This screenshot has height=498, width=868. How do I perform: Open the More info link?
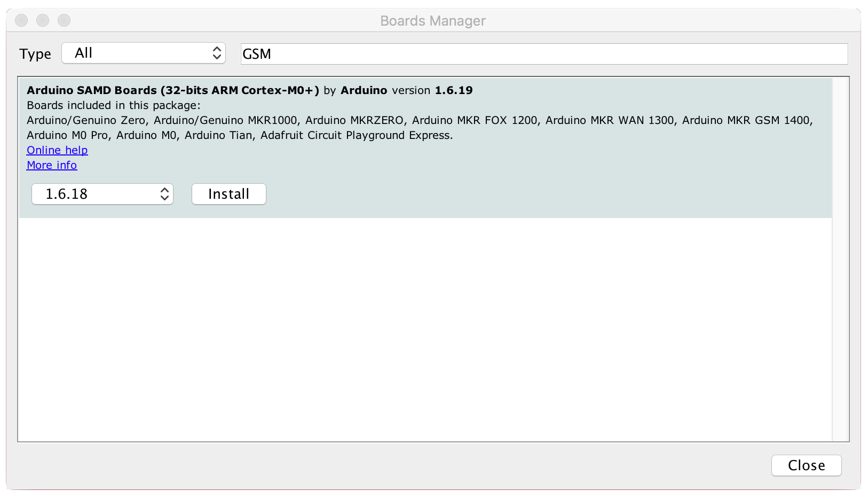click(x=52, y=165)
